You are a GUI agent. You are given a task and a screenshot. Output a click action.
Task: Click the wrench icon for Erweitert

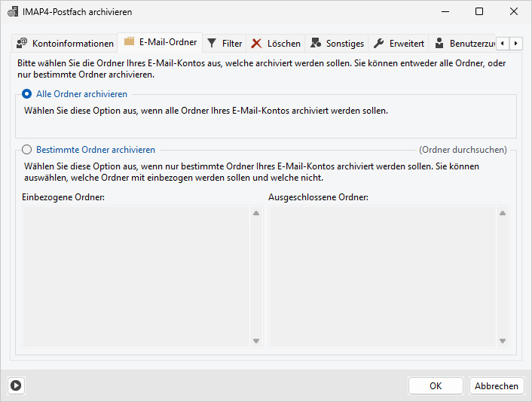coord(379,44)
